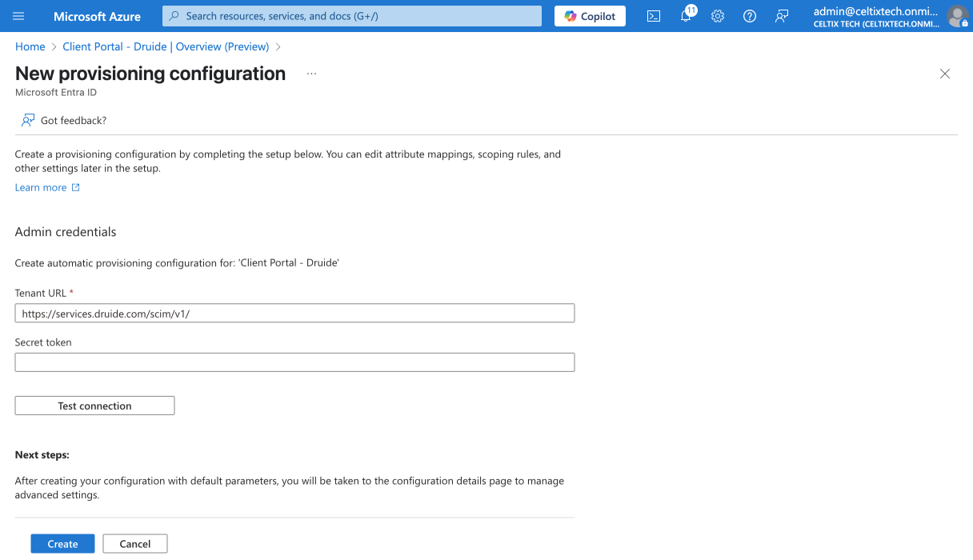
Task: Focus the Azure search resources box
Action: pos(352,16)
